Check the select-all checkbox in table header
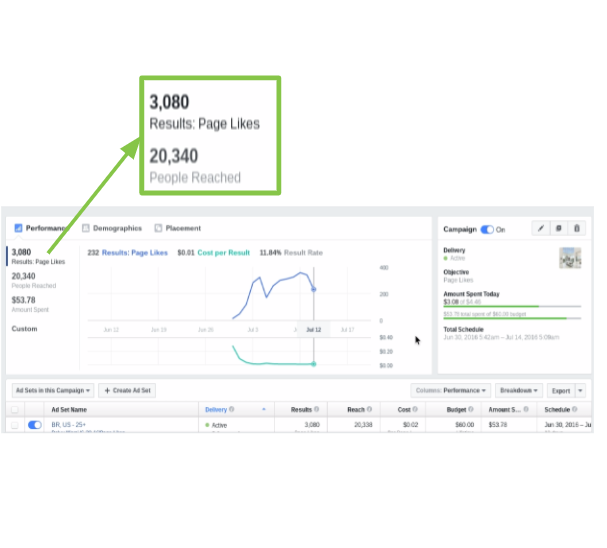 15,409
